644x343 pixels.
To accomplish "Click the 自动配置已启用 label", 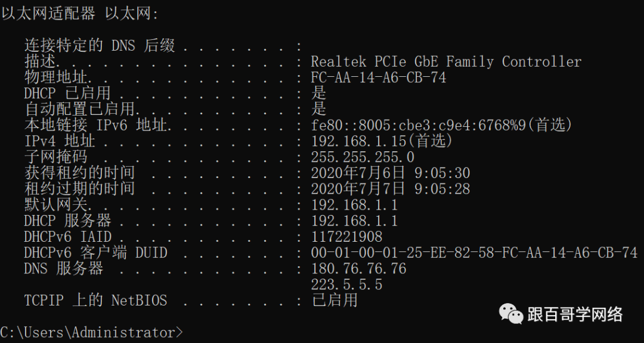I will click(x=80, y=109).
